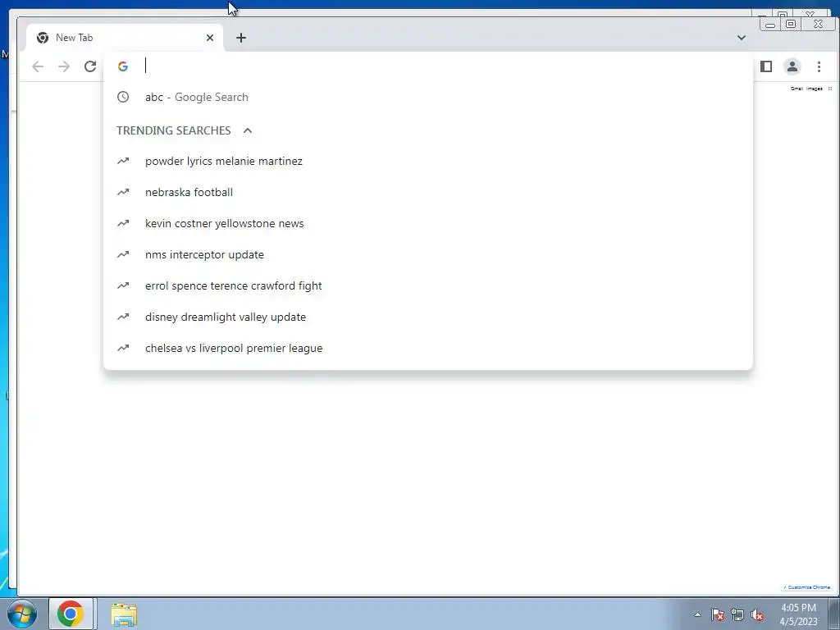Viewport: 840px width, 630px height.
Task: Show hidden tray icons arrow
Action: [697, 614]
